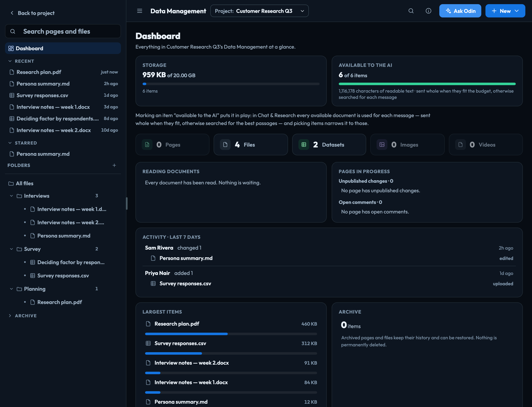Click file icon of Interview notes week 2 in Largest Items
532x407 pixels.
click(148, 363)
